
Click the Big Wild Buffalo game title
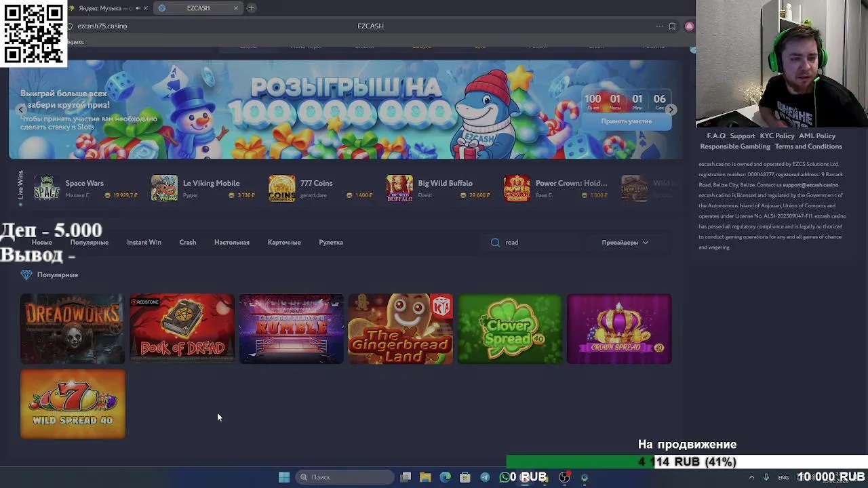[x=445, y=183]
